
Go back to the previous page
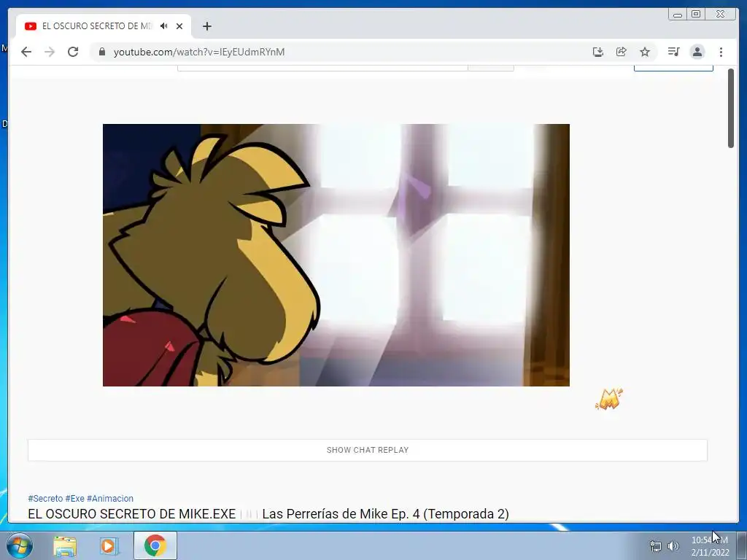(26, 52)
